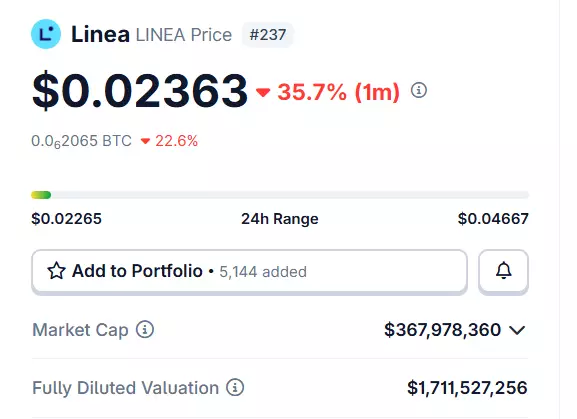Click the Fully Diluted Valuation amount
Image resolution: width=577 pixels, height=419 pixels.
pos(467,388)
